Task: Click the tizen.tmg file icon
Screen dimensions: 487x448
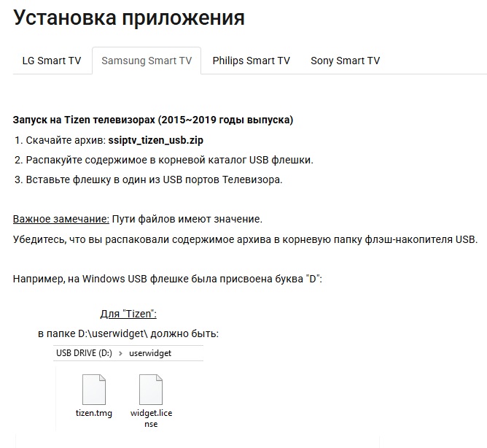Action: 94,390
